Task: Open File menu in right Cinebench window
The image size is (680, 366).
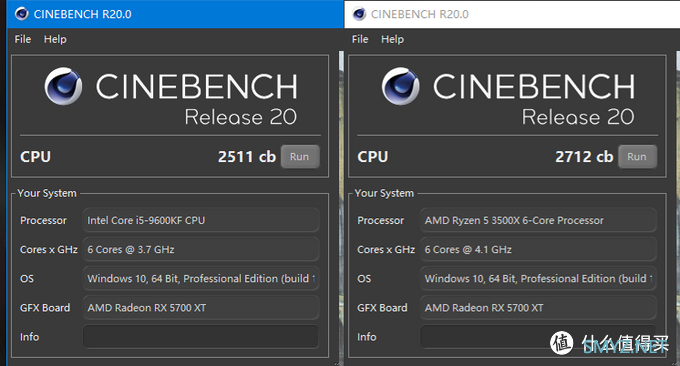Action: coord(360,39)
